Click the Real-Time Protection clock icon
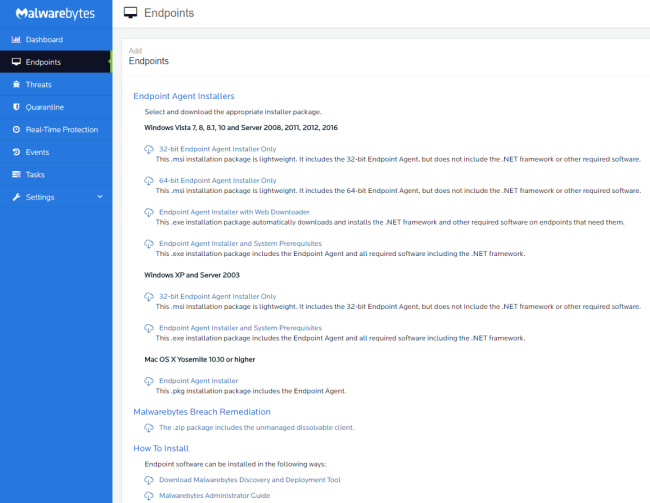This screenshot has width=650, height=503. point(16,129)
